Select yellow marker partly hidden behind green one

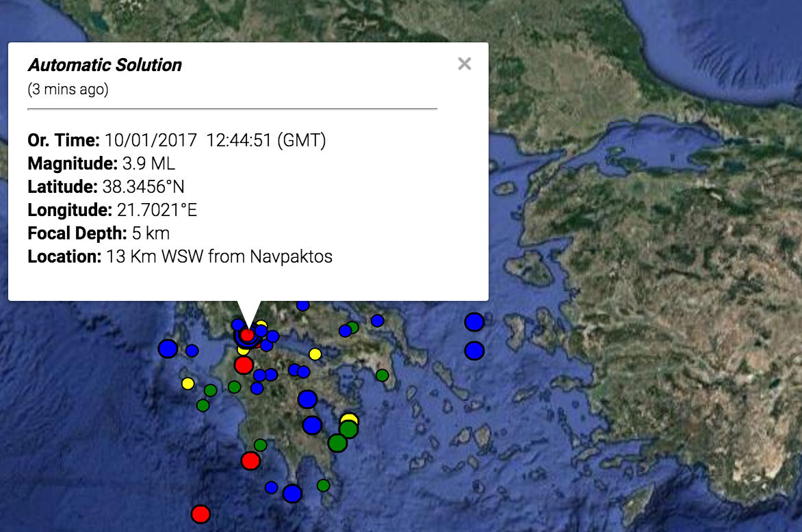(x=350, y=418)
